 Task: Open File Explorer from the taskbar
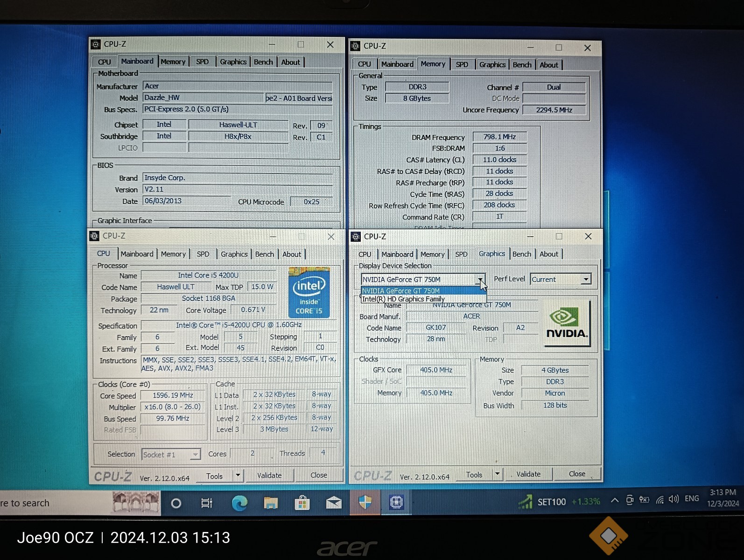coord(271,503)
